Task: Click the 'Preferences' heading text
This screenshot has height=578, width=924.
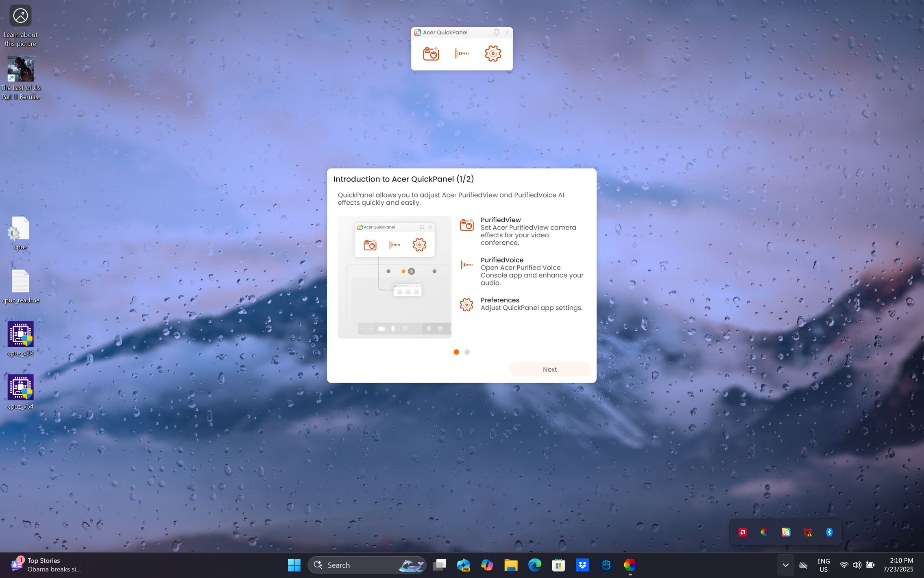Action: click(x=499, y=300)
